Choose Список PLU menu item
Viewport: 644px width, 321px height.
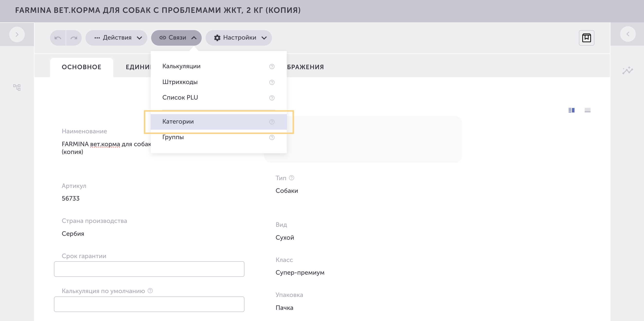tap(218, 97)
